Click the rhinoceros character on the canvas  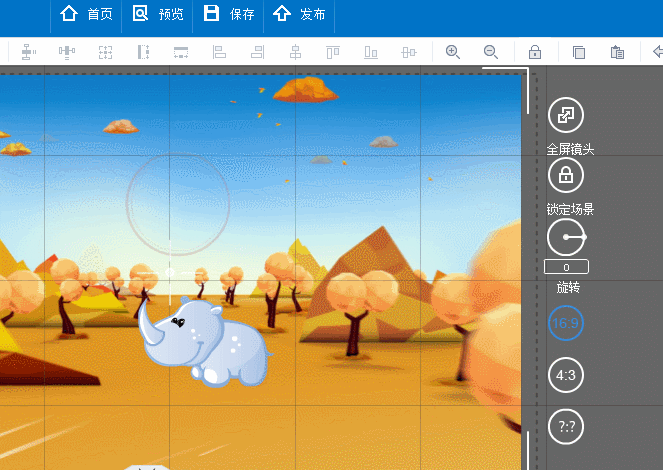point(203,342)
